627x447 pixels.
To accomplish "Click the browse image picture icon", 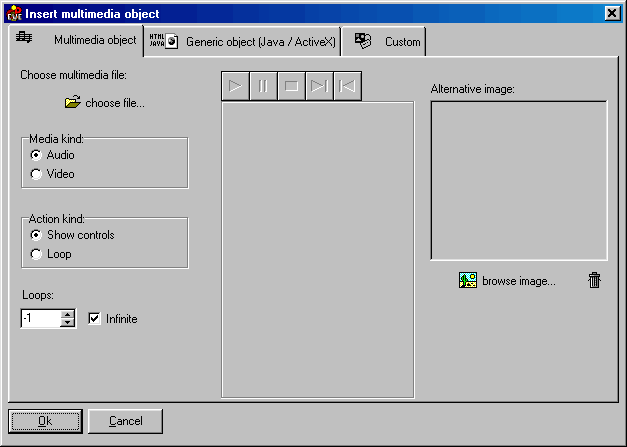I will pos(468,280).
